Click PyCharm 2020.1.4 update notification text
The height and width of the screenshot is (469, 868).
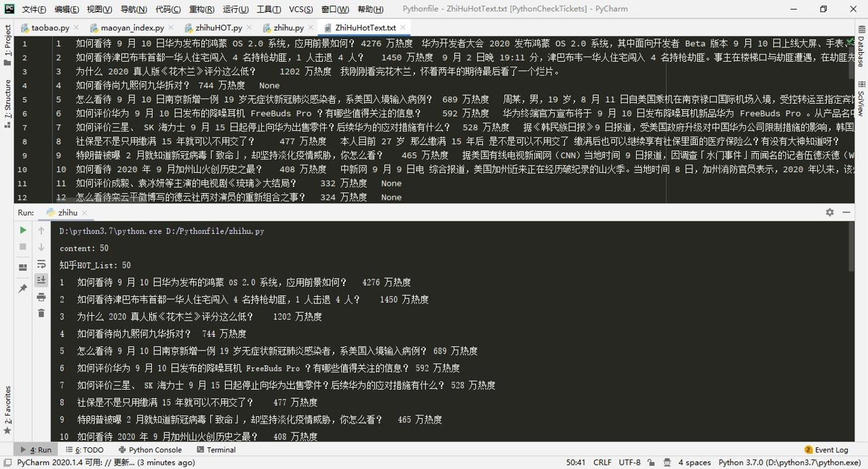(x=106, y=462)
